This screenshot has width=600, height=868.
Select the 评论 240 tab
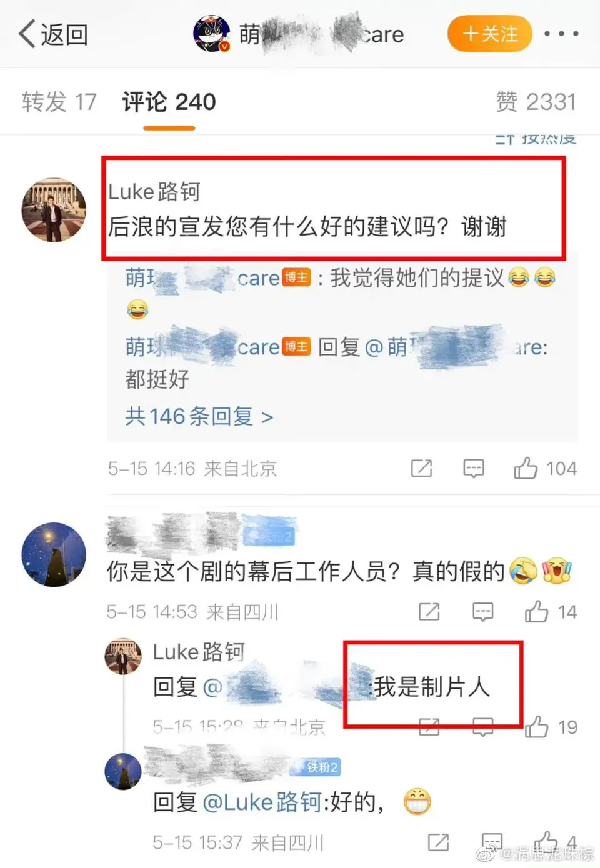coord(169,101)
